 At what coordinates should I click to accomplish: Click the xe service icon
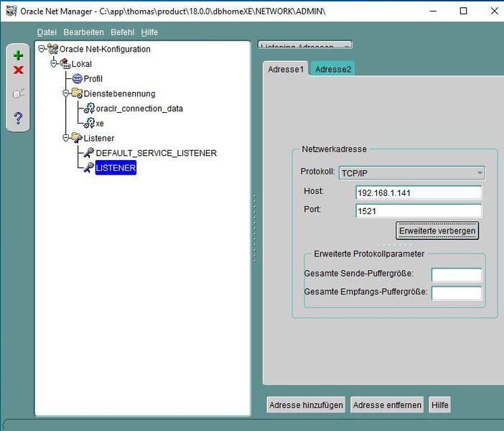(89, 123)
